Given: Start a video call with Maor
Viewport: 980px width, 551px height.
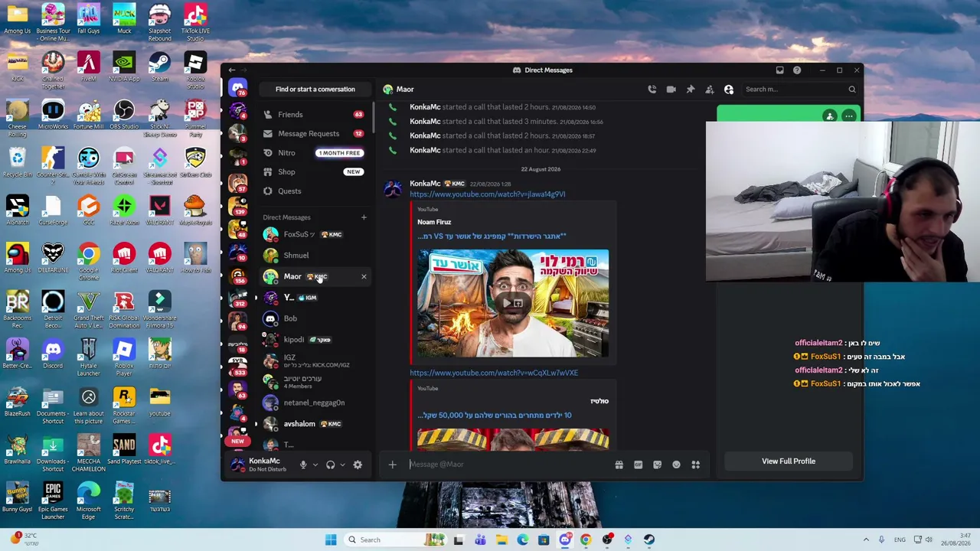Looking at the screenshot, I should [671, 90].
